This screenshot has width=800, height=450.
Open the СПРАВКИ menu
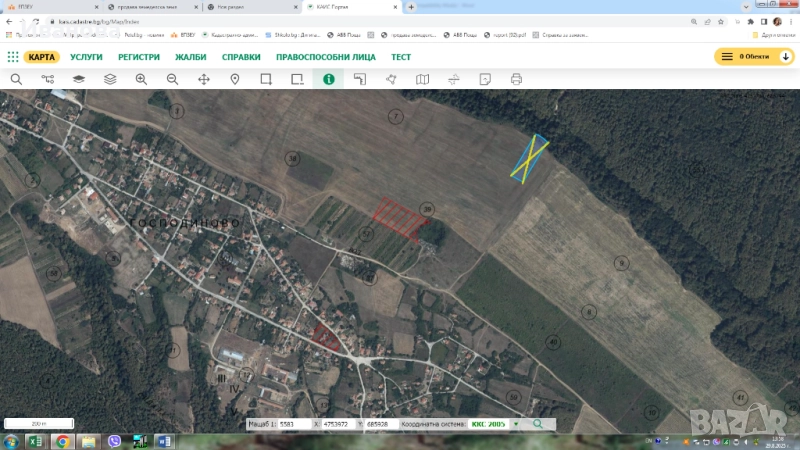coord(241,57)
